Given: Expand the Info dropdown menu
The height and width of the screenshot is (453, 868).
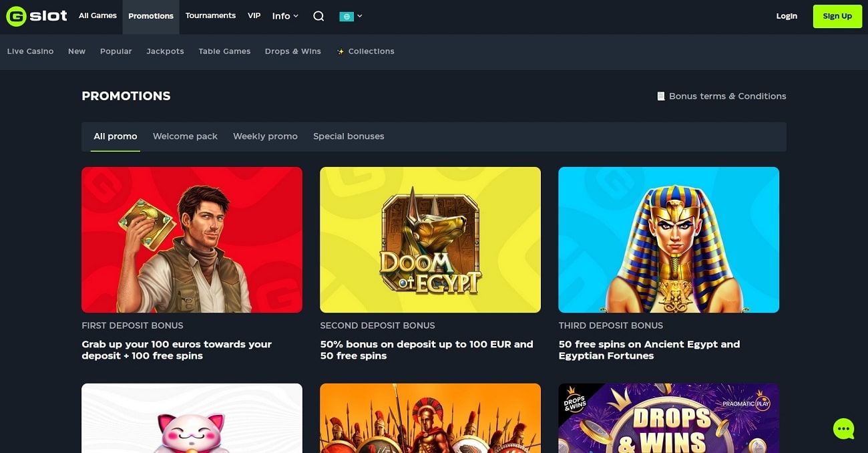Looking at the screenshot, I should (285, 16).
